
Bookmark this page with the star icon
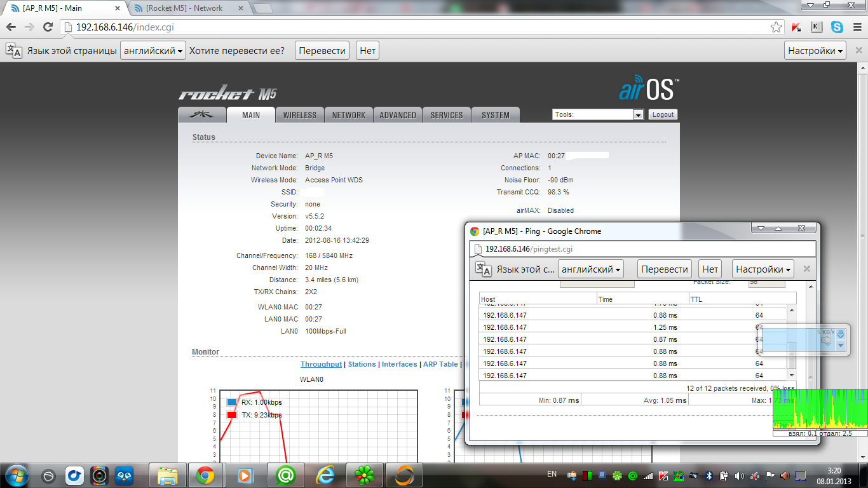pyautogui.click(x=776, y=27)
